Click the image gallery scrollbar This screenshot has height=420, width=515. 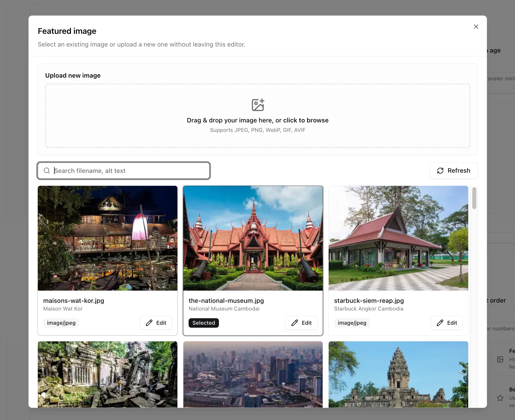point(474,198)
